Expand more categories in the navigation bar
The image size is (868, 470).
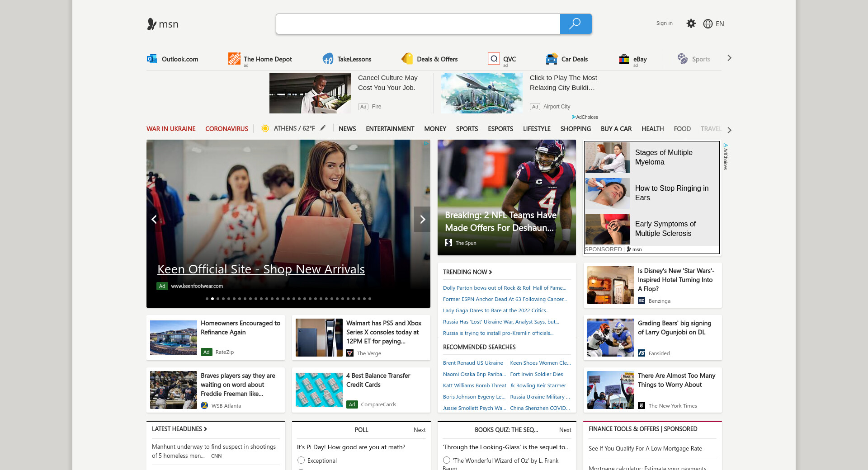point(729,130)
